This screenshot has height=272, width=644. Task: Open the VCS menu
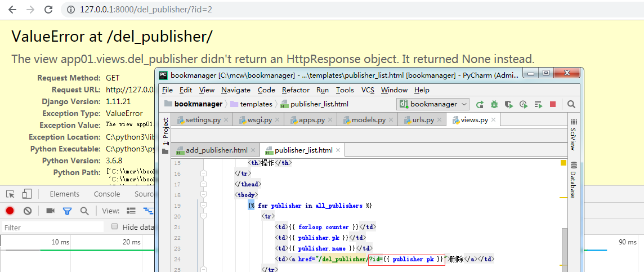[368, 90]
